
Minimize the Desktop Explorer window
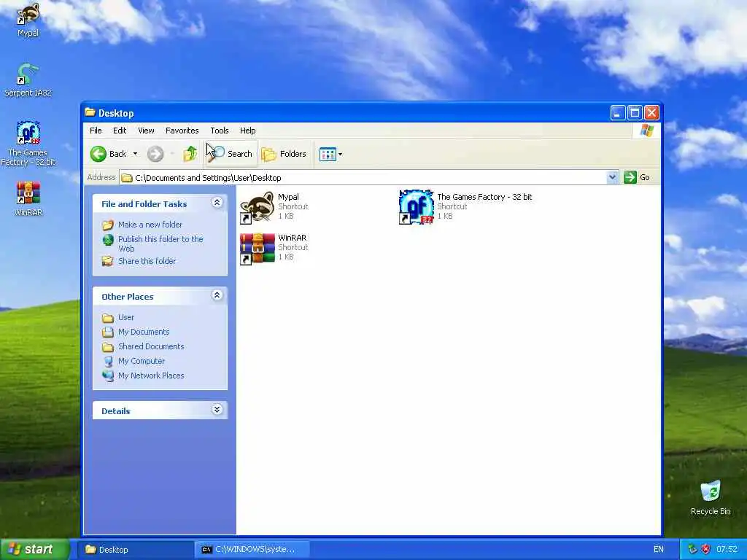tap(618, 113)
